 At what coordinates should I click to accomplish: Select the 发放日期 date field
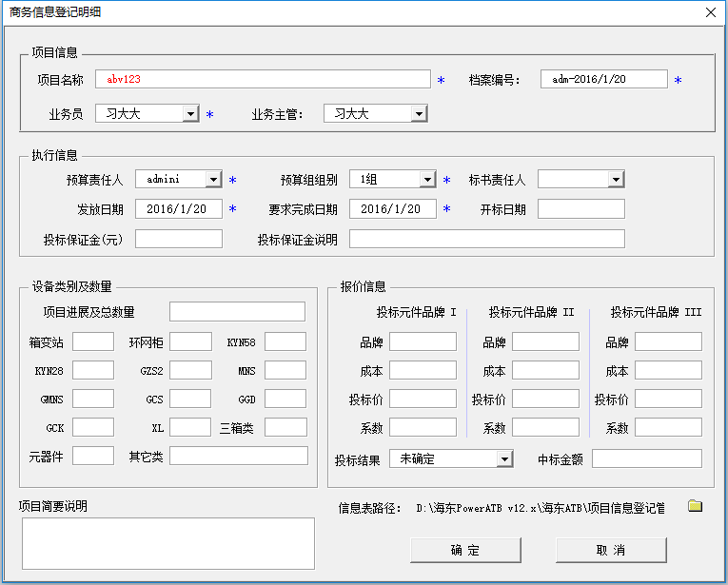pos(178,208)
